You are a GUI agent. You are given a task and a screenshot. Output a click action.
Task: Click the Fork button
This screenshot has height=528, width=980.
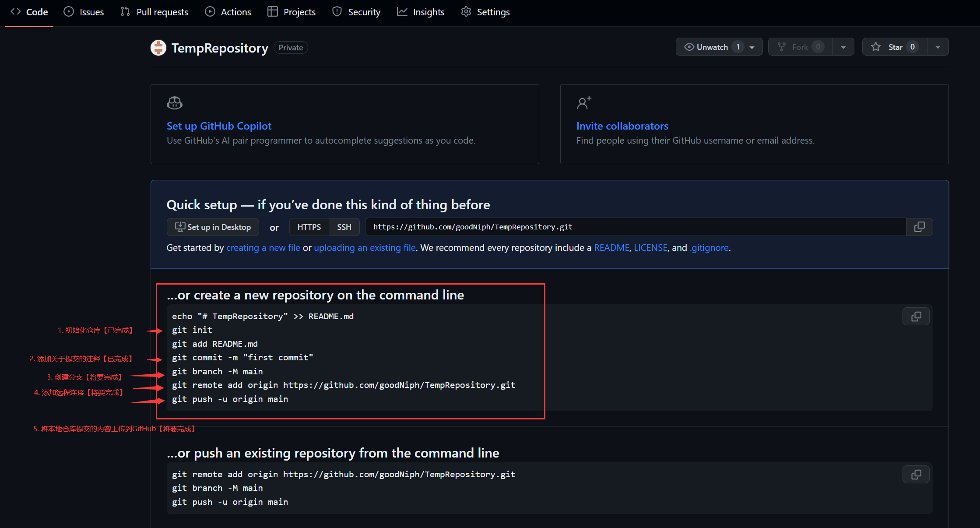click(801, 47)
